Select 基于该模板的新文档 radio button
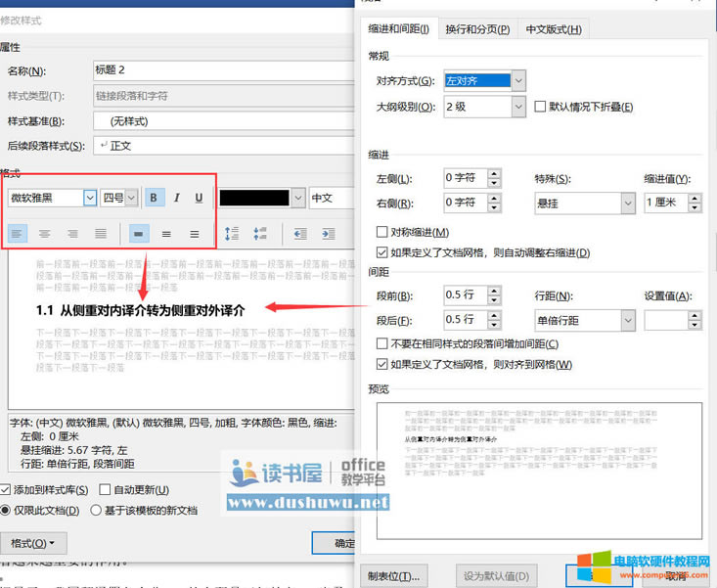The width and height of the screenshot is (717, 588). (x=96, y=510)
